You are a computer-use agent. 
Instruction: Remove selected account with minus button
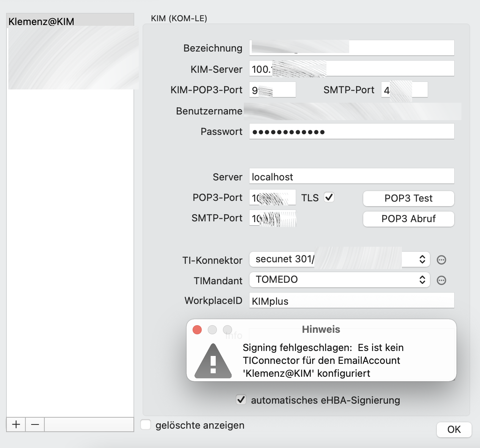35,425
